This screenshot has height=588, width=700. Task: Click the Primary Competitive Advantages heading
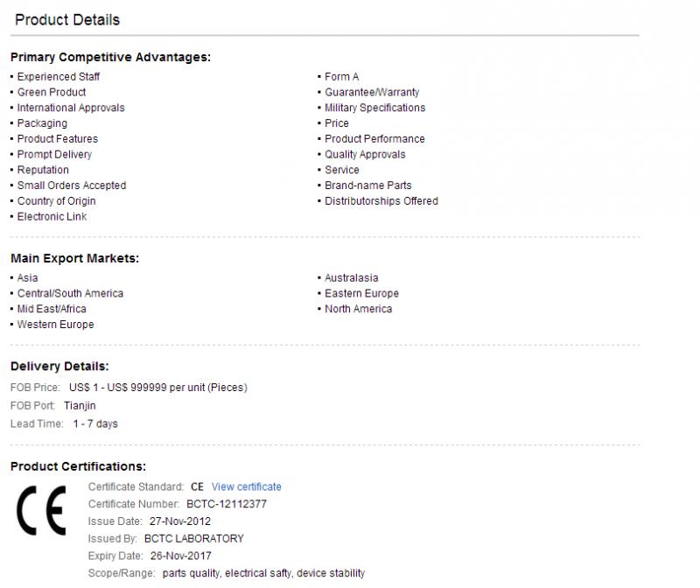pos(110,57)
